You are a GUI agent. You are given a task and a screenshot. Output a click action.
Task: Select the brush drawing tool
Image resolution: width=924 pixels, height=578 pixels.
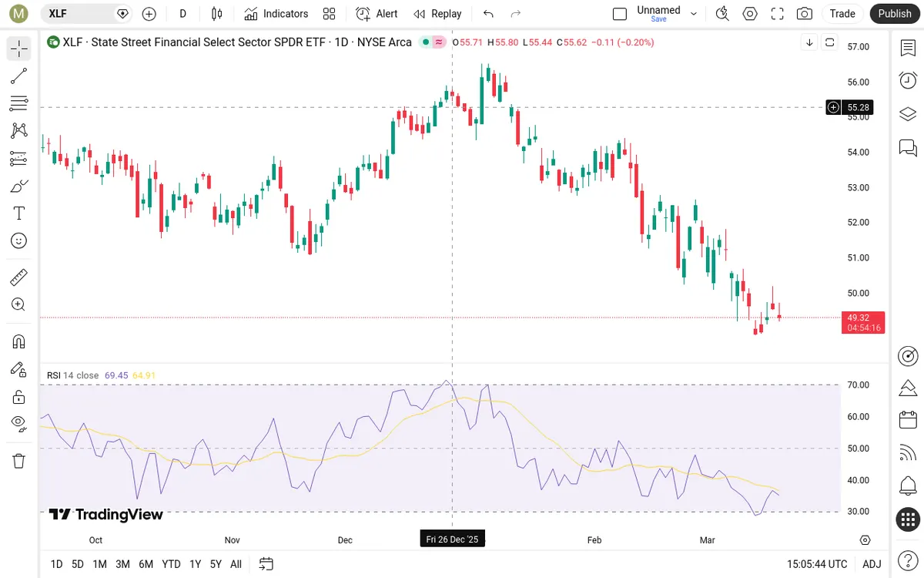(19, 186)
